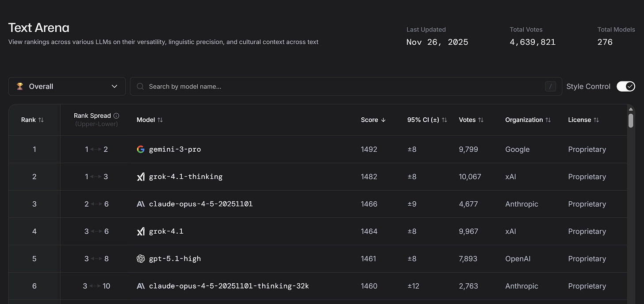Open the grok-4.1 model name
Screen dimensions: 644x304
click(166, 231)
